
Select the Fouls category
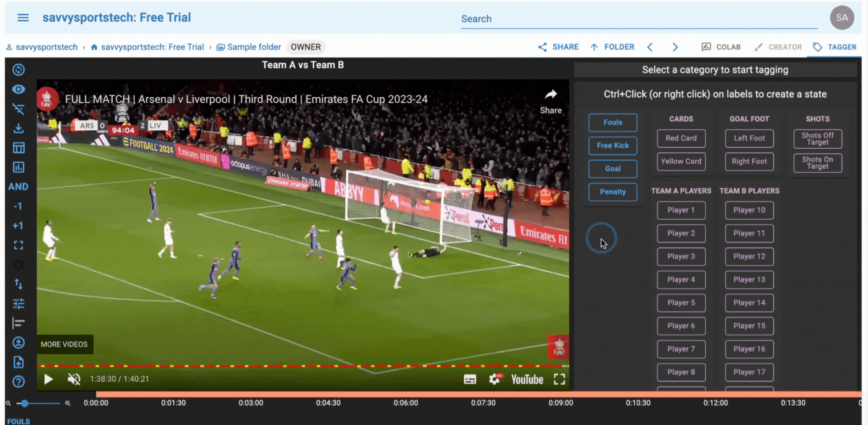(x=613, y=123)
